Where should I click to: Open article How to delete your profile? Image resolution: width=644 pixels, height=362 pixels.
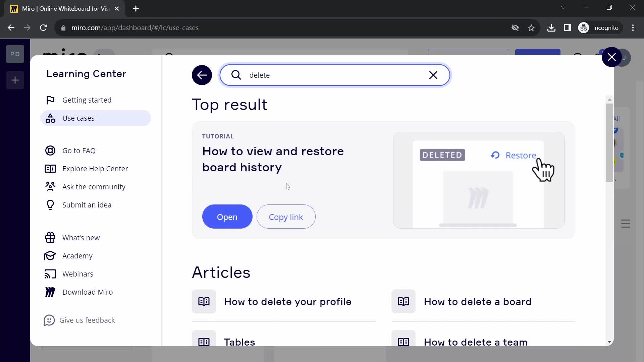[x=287, y=302]
